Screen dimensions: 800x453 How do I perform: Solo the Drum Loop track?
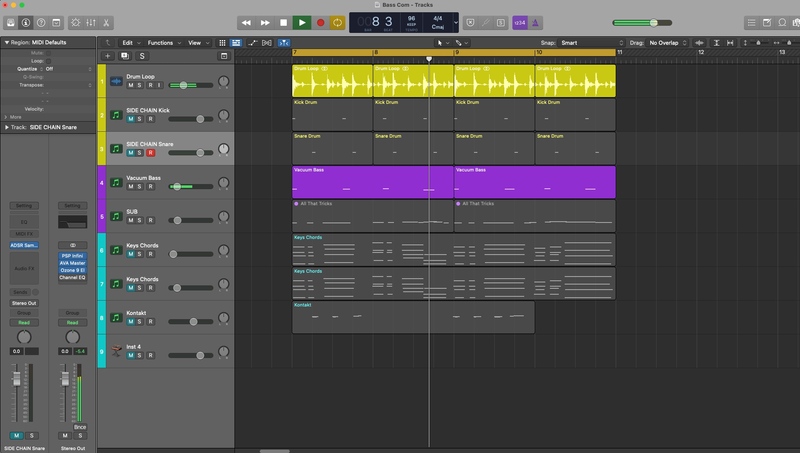pyautogui.click(x=140, y=85)
